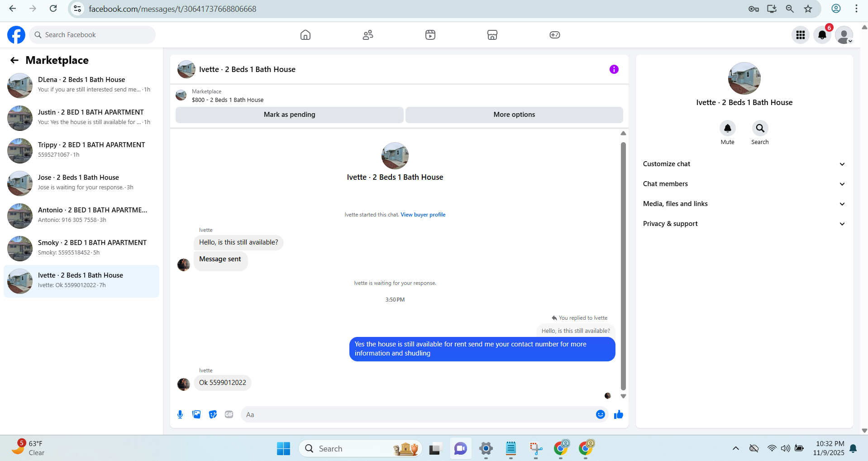Send a thumbs-up like
The height and width of the screenshot is (461, 868).
pos(619,414)
